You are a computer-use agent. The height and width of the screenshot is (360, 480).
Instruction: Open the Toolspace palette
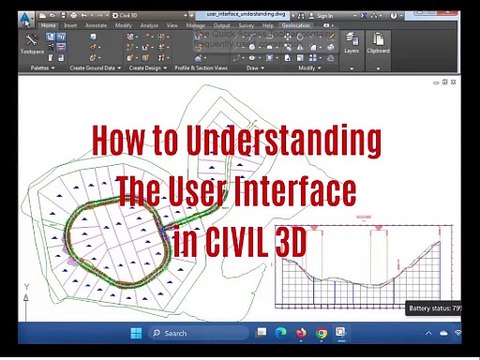point(32,44)
